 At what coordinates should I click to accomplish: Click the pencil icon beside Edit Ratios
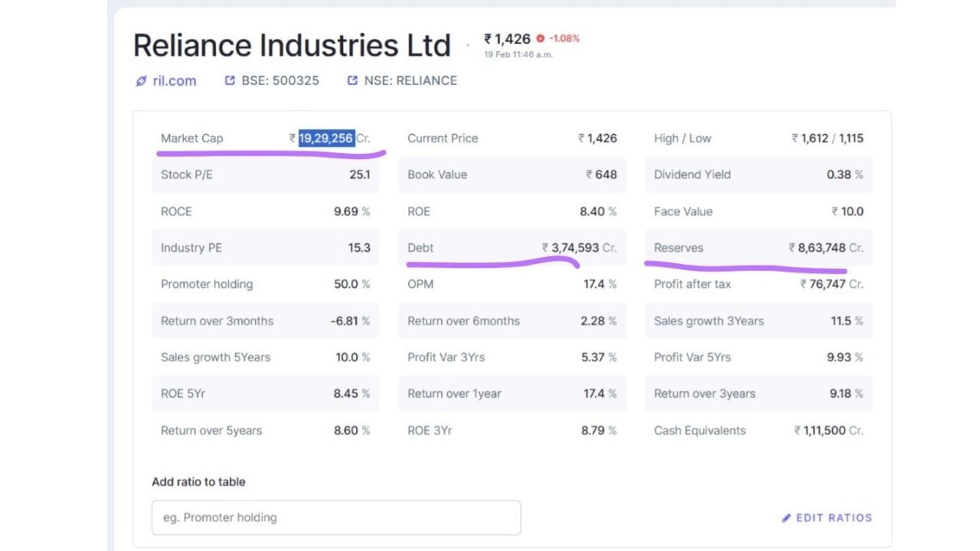tap(786, 518)
